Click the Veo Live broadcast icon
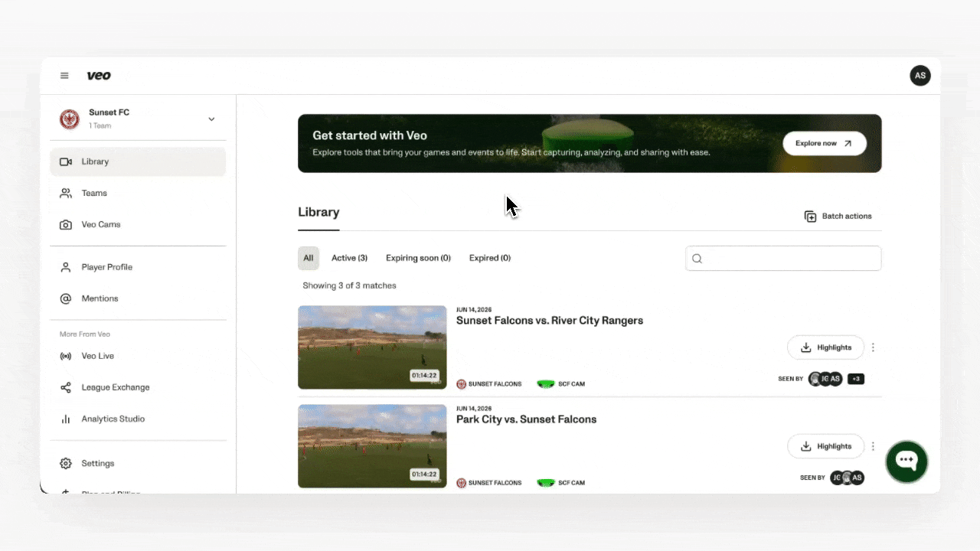980x551 pixels. tap(66, 356)
